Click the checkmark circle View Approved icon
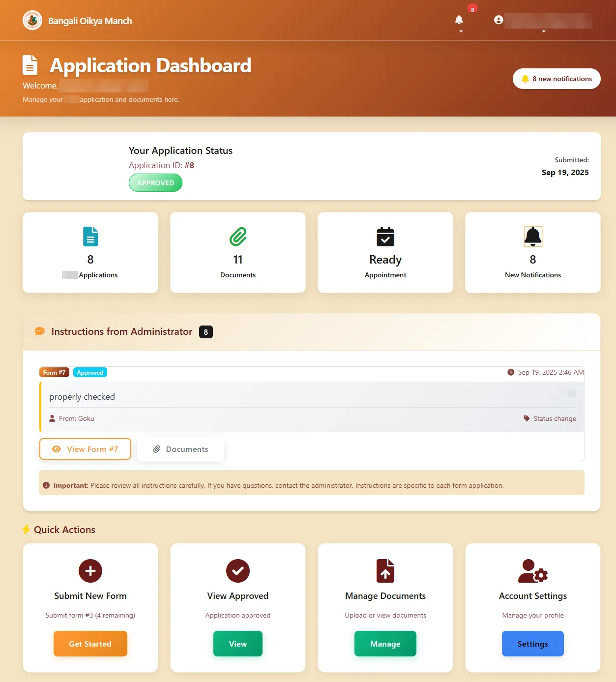The image size is (616, 682). click(238, 571)
